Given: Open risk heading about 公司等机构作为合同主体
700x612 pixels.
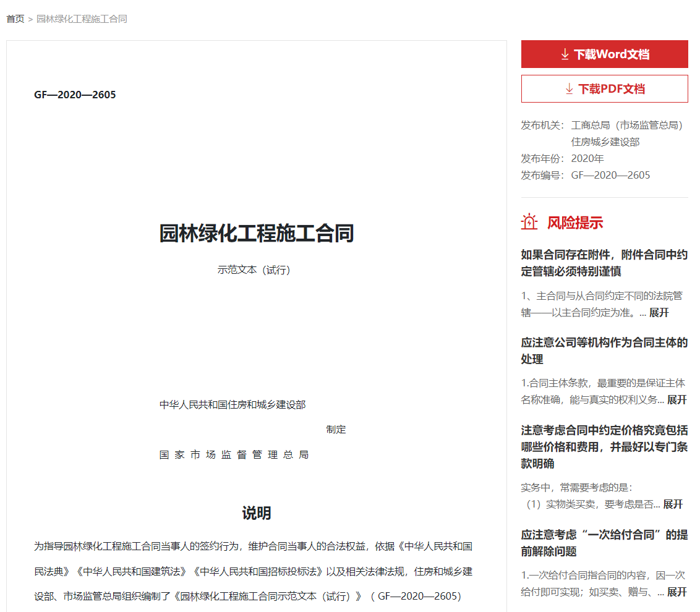Looking at the screenshot, I should click(x=604, y=351).
